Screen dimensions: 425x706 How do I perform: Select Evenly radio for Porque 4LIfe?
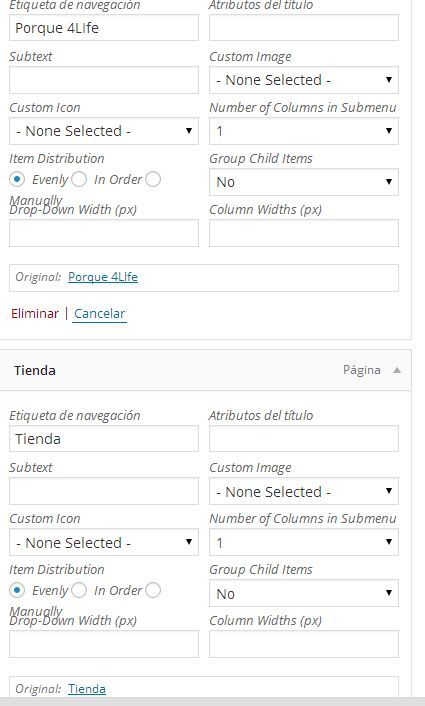[x=17, y=179]
